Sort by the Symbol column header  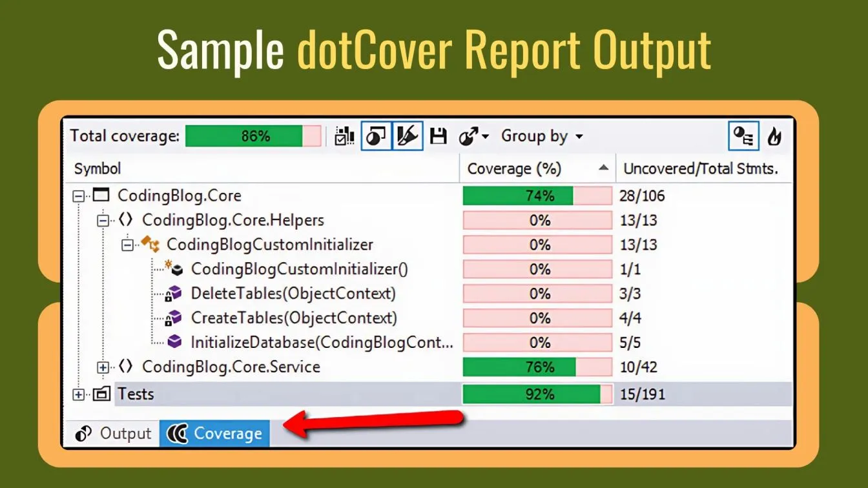point(98,169)
